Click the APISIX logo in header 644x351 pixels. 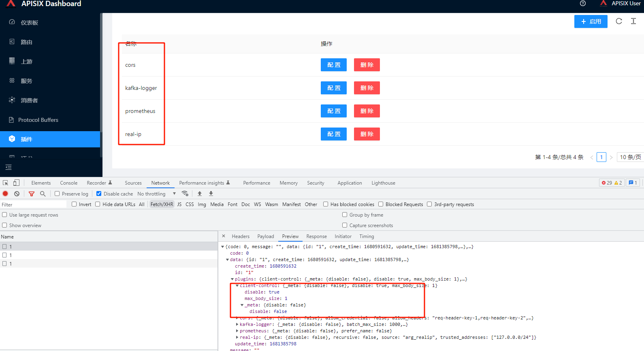11,4
